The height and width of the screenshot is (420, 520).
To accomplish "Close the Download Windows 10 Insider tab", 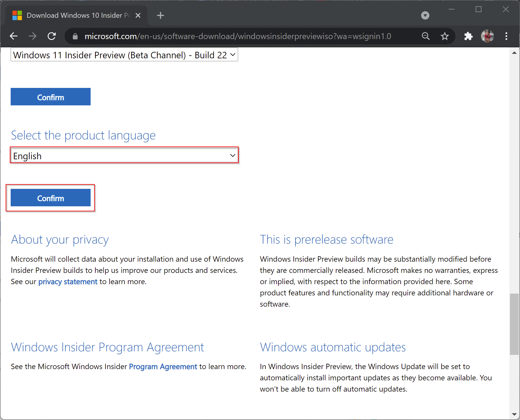I will tap(138, 15).
